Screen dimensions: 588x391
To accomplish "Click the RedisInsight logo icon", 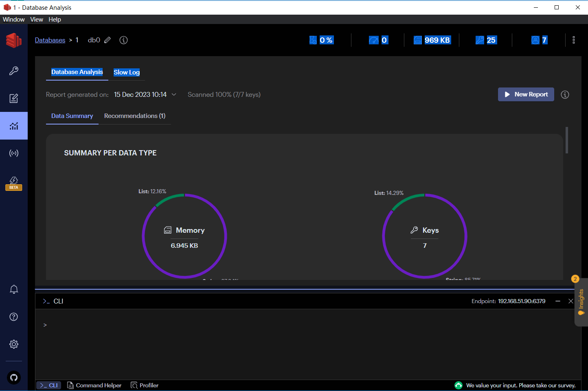I will (13, 40).
